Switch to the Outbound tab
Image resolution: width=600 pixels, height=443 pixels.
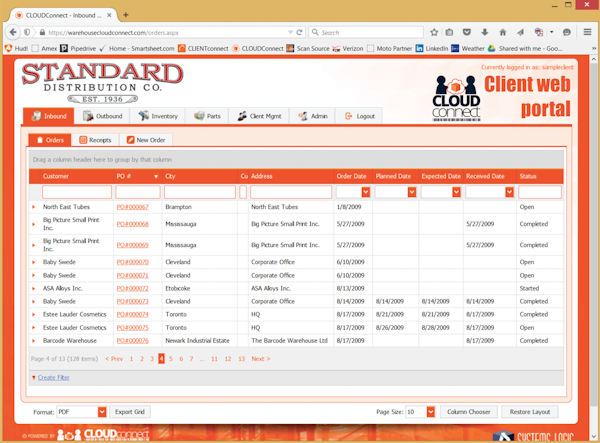tap(102, 116)
